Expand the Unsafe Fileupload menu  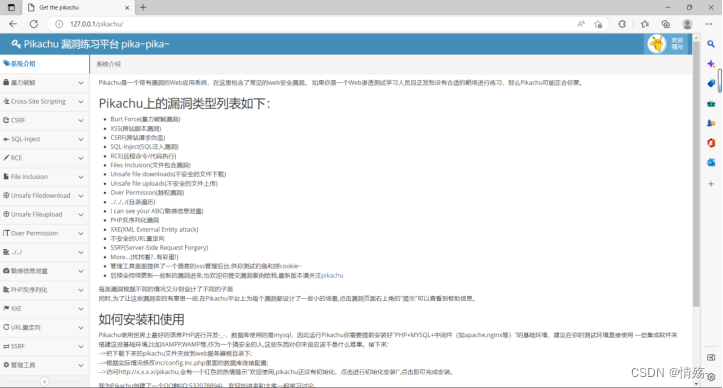(44, 215)
